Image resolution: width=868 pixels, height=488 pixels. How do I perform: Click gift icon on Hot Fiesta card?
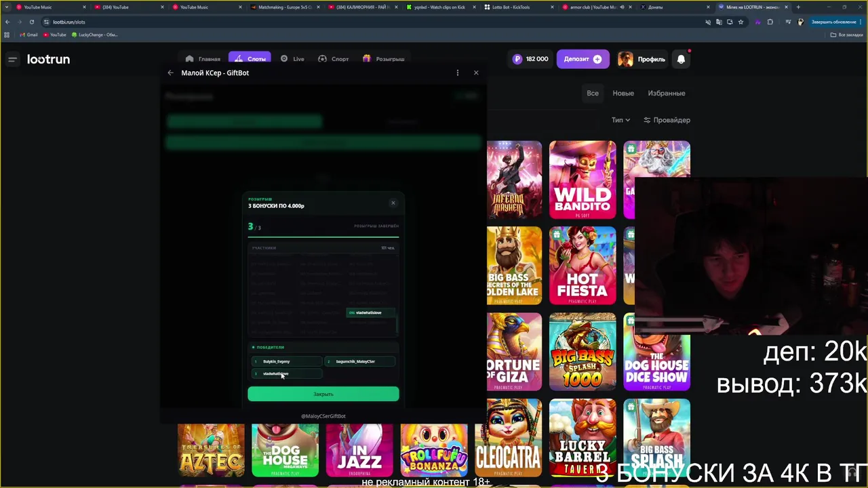coord(557,235)
